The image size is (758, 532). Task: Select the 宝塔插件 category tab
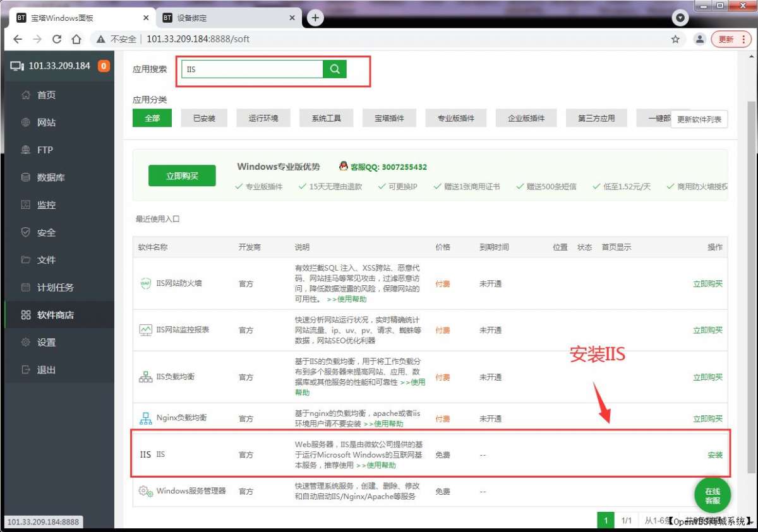click(x=388, y=117)
